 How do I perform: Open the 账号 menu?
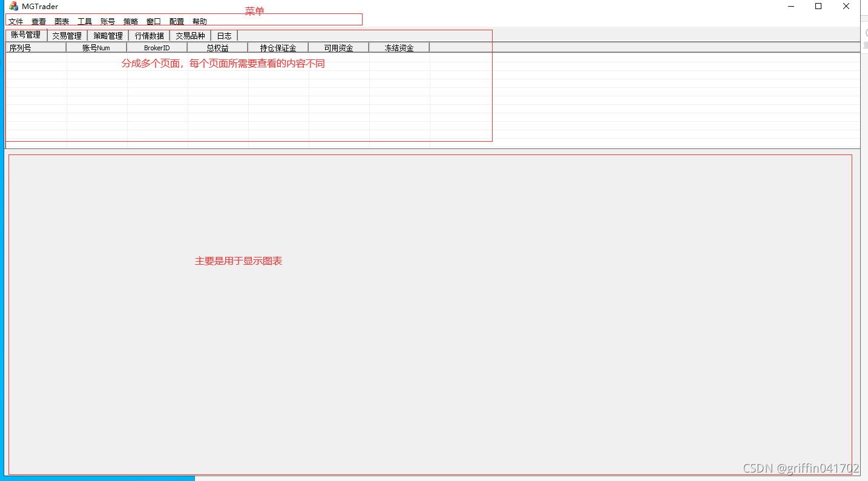coord(108,21)
